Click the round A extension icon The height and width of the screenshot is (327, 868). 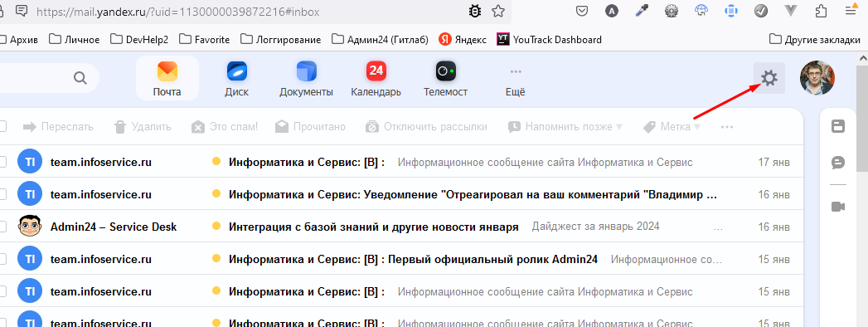coord(611,11)
